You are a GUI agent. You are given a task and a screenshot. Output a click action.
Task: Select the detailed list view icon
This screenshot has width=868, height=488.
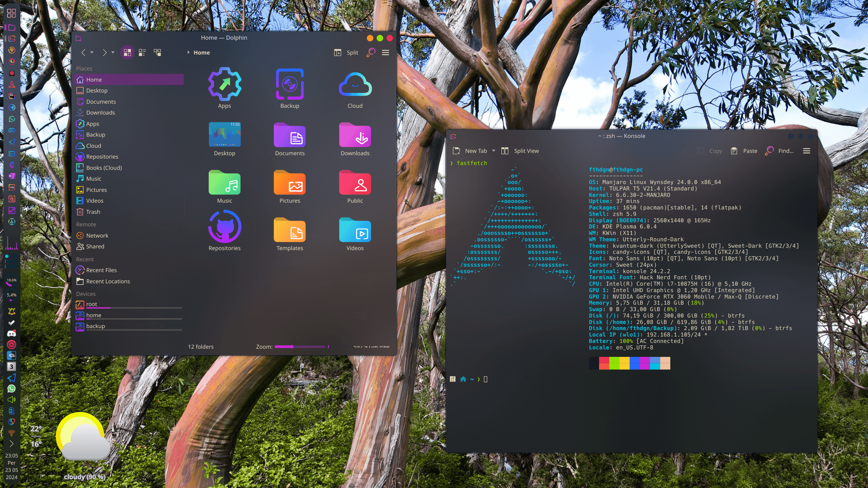point(142,53)
